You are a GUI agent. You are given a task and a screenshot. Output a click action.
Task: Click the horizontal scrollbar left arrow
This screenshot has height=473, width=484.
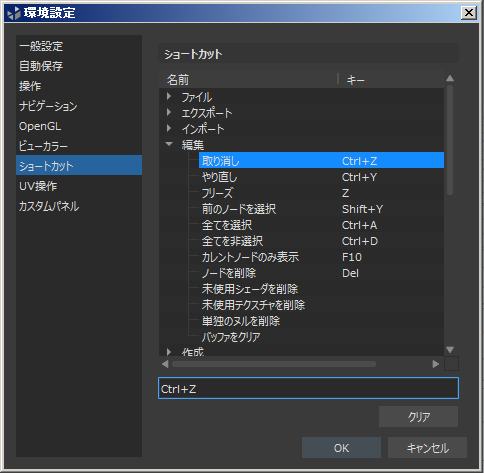click(x=165, y=364)
